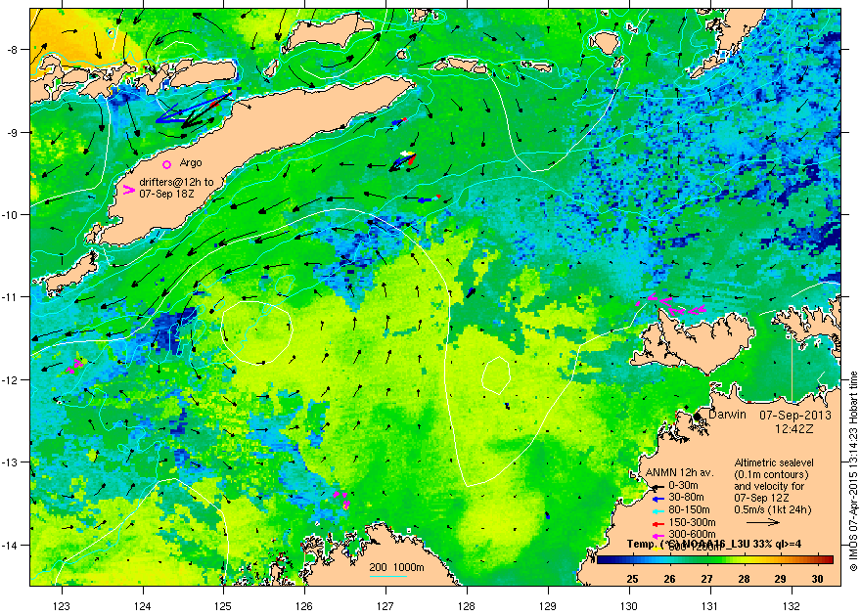Select the Darwin label
This screenshot has width=861, height=616.
point(727,415)
